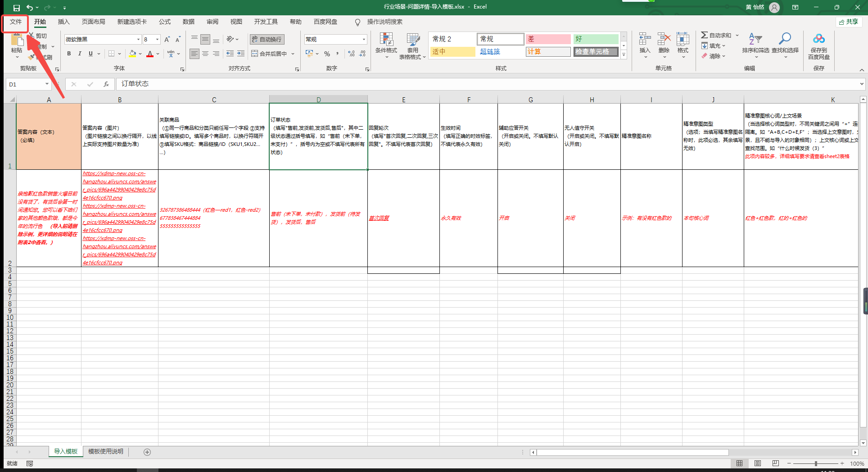868x472 pixels.
Task: Click the insert function fx icon
Action: [106, 84]
